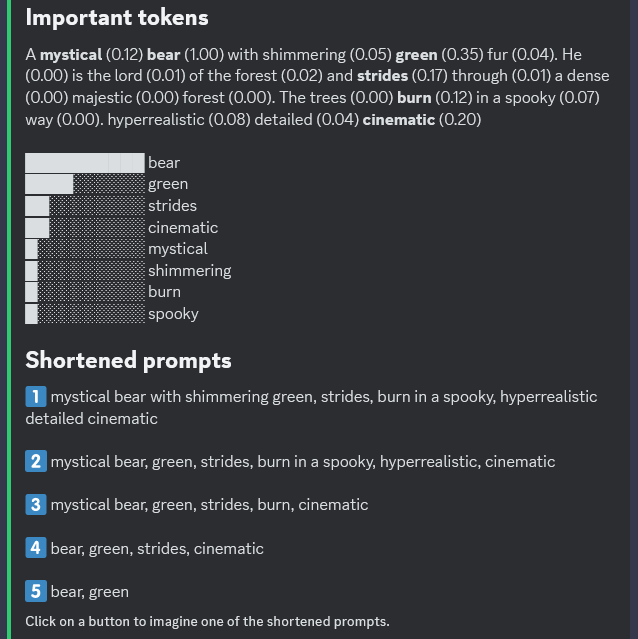
Task: Click the number 3 emoji icon
Action: (35, 505)
